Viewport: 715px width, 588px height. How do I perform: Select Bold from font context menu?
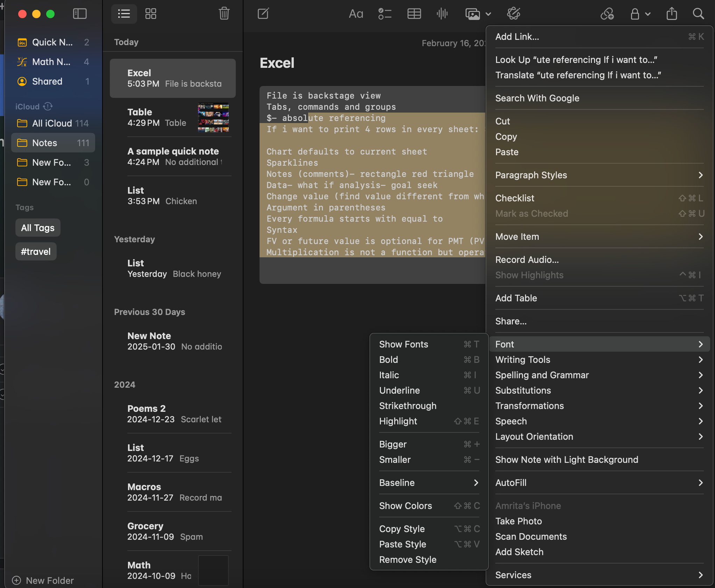pos(388,358)
